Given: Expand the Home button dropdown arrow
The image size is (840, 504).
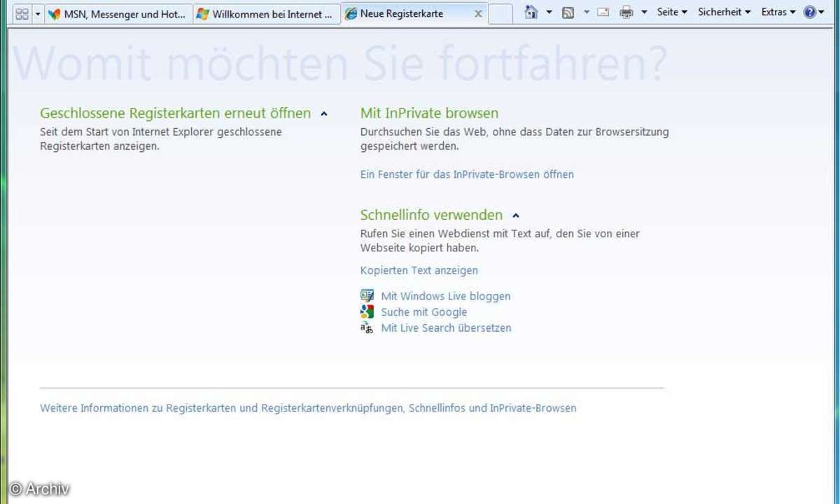Looking at the screenshot, I should click(549, 12).
